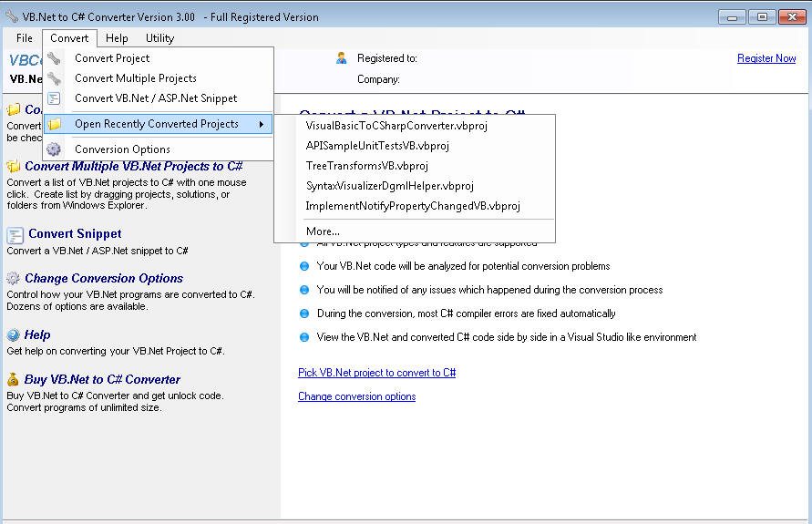The image size is (812, 524).
Task: Click the Convert Snippet icon in left panel
Action: click(15, 234)
